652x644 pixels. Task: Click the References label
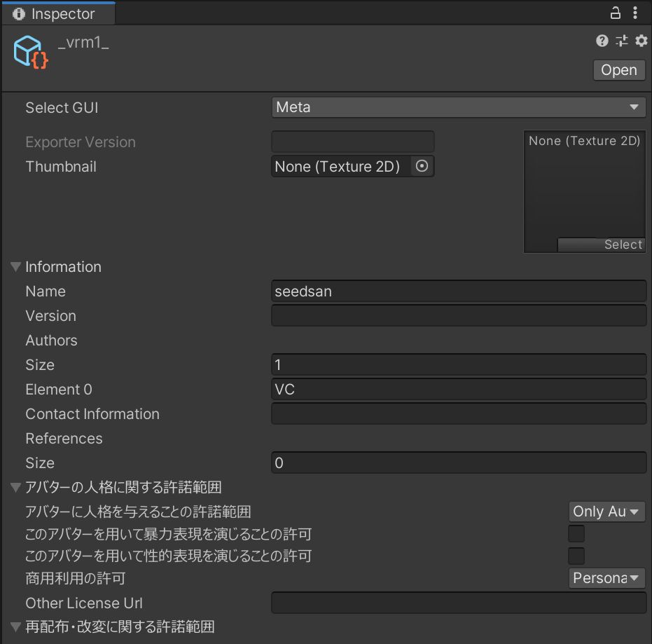[64, 439]
